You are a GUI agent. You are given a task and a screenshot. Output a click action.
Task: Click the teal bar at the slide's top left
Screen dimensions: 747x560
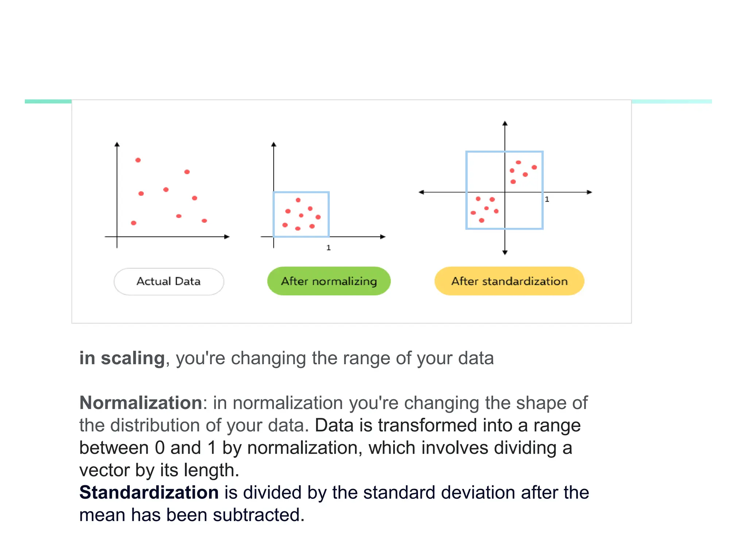point(48,101)
